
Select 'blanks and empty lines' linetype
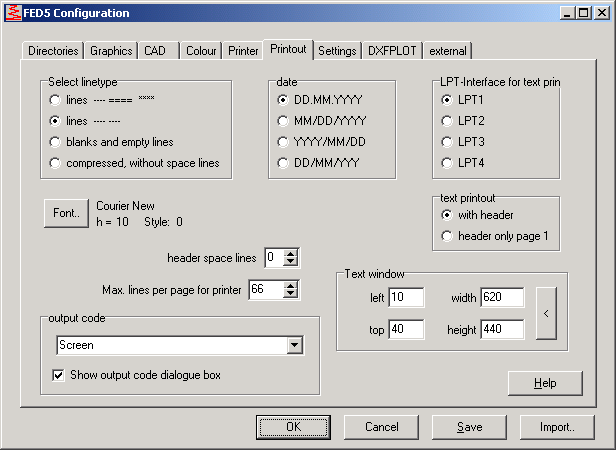tap(55, 141)
